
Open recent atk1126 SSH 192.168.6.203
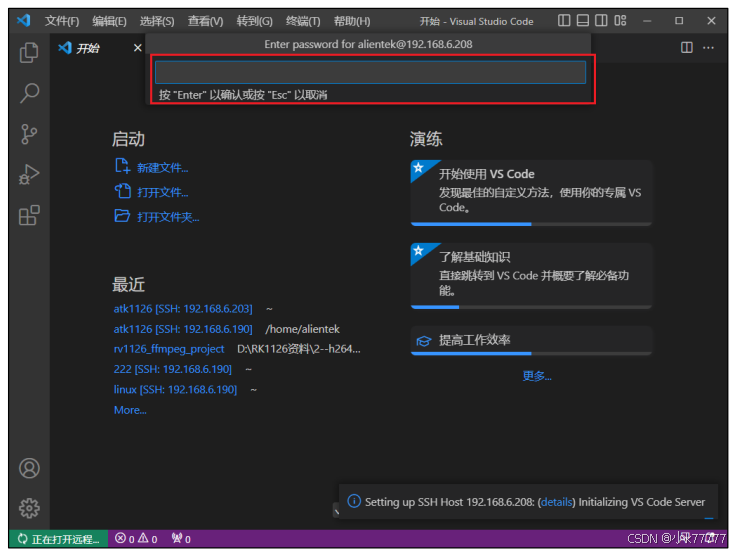point(183,309)
